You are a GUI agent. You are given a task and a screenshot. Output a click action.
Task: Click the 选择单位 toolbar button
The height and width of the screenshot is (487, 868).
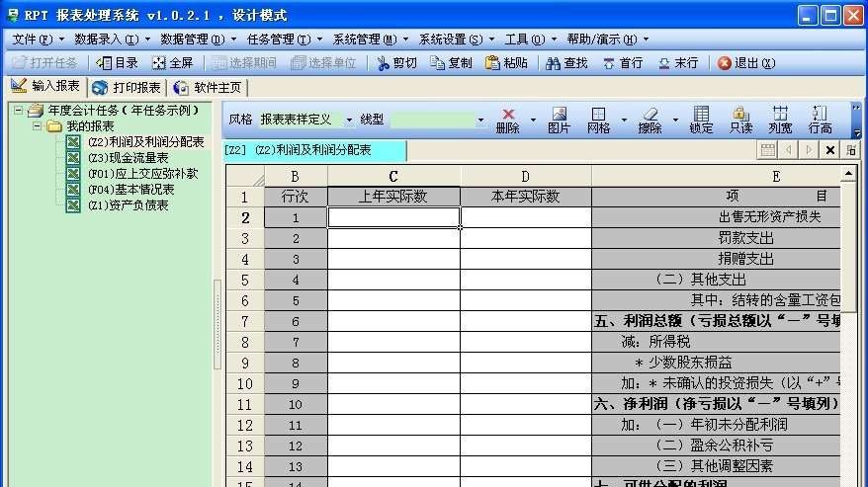point(323,63)
